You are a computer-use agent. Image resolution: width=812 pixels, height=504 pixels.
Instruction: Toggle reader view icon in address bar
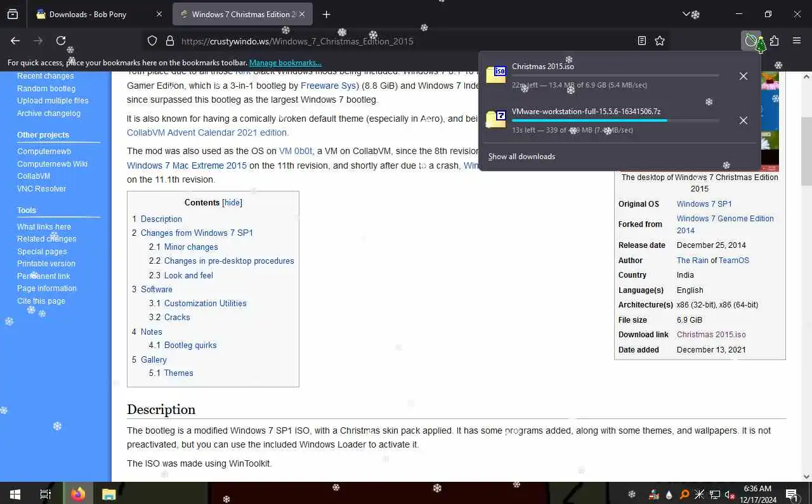(x=642, y=41)
